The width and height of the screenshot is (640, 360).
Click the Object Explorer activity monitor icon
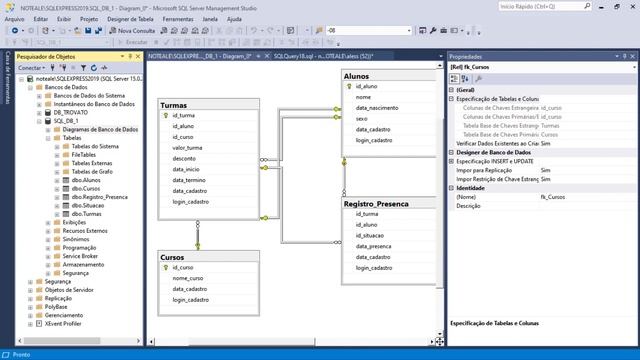click(104, 68)
